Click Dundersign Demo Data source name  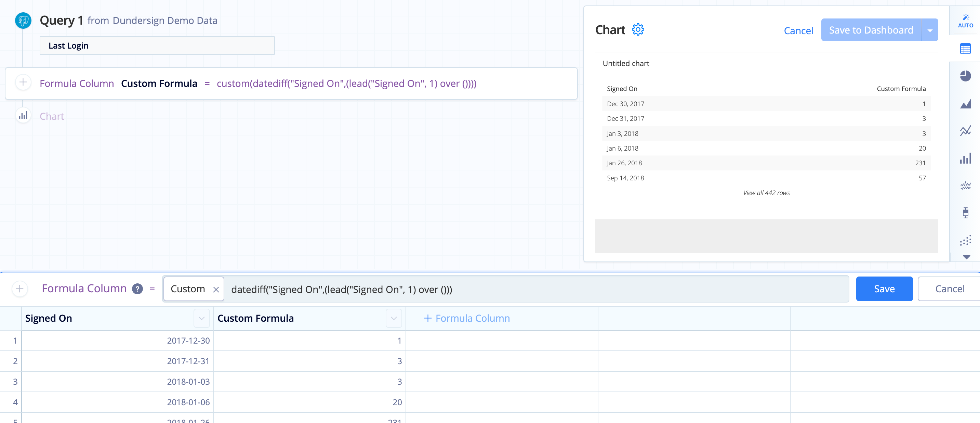click(165, 21)
